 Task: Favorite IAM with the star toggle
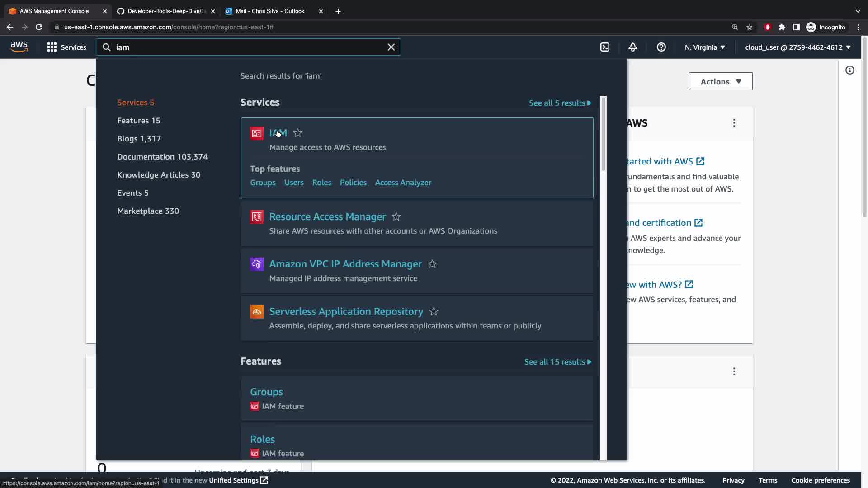click(297, 133)
